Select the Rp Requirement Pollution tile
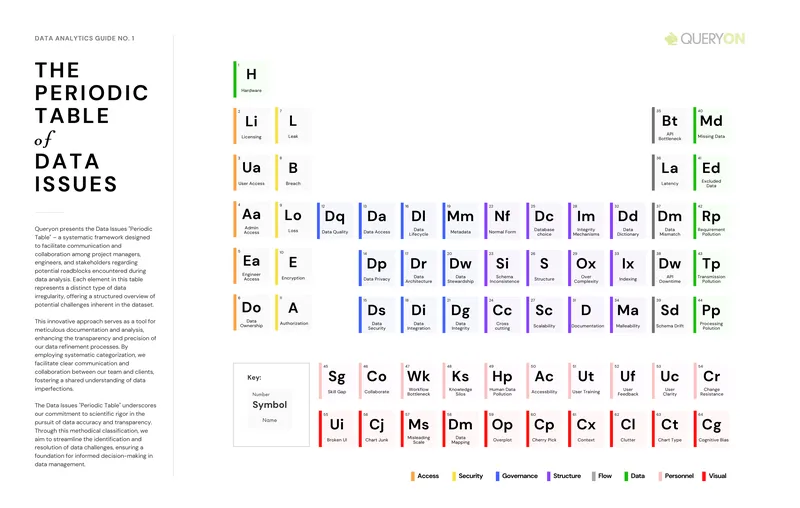Screen dimensions: 800x508 (x=712, y=221)
